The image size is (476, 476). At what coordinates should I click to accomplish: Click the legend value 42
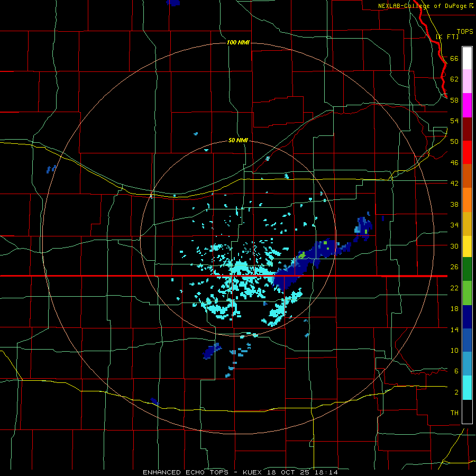454,184
